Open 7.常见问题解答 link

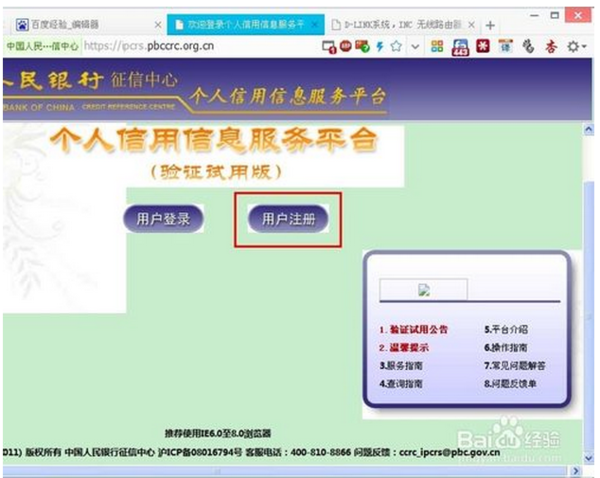pos(515,365)
